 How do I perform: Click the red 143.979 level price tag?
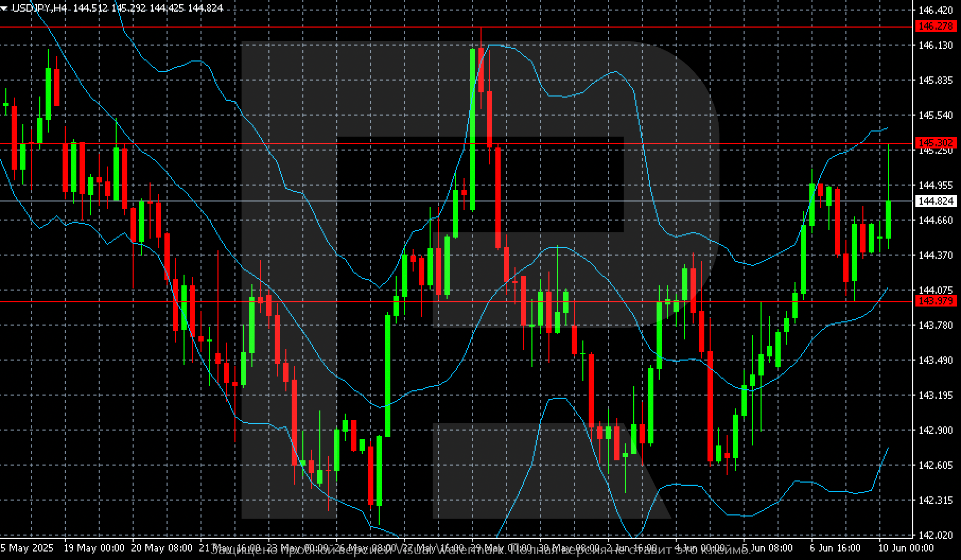936,301
